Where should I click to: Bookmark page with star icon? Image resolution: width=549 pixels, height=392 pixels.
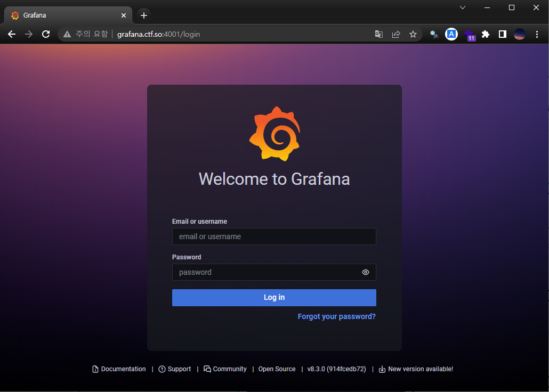(413, 34)
